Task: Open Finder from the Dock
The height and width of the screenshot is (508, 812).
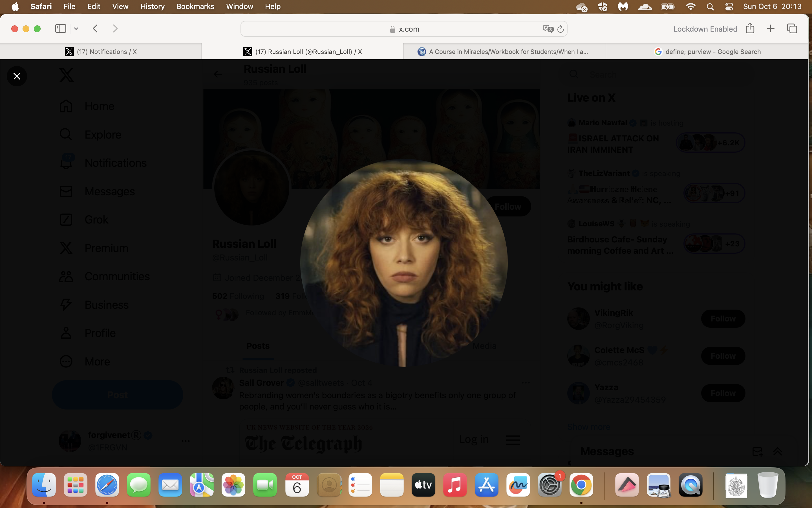Action: 44,485
